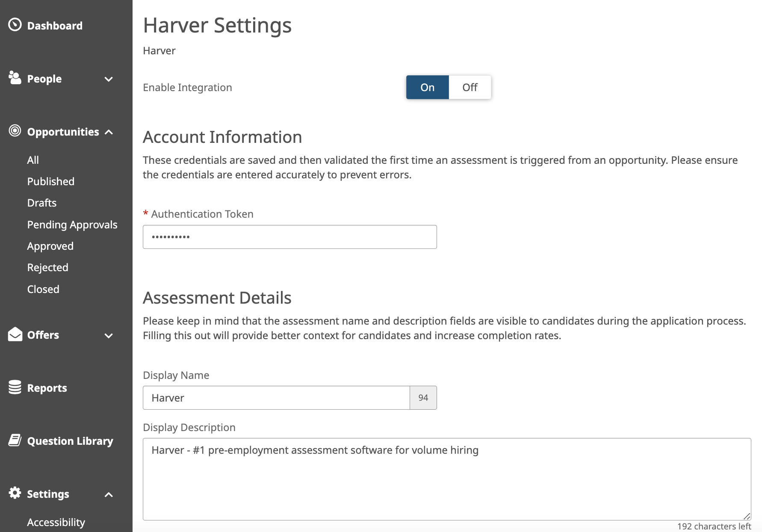Expand the People menu chevron
The height and width of the screenshot is (532, 762).
[x=109, y=79]
